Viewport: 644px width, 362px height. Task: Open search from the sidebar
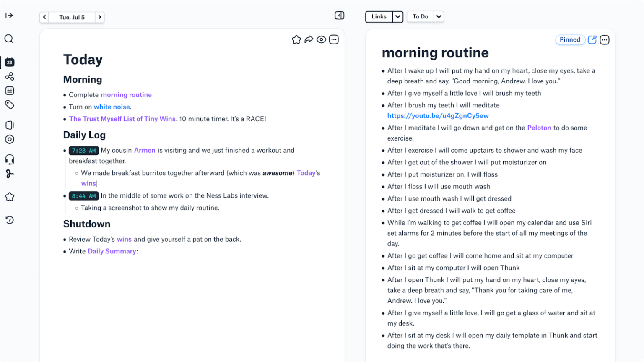click(x=9, y=39)
